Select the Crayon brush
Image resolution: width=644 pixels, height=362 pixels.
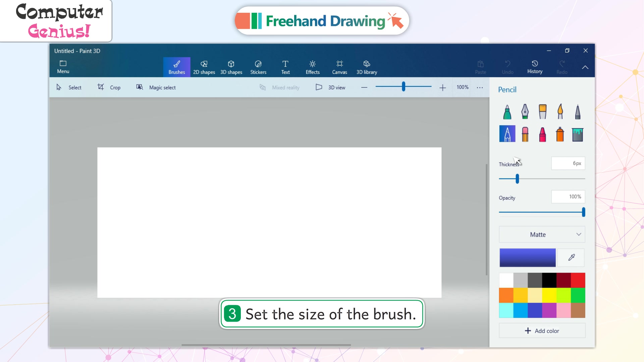542,134
